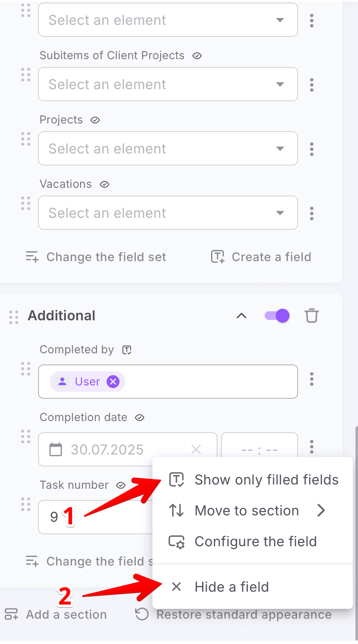Open three-dot menu for Vacations field
Viewport: 358px width, 644px height.
coord(311,213)
